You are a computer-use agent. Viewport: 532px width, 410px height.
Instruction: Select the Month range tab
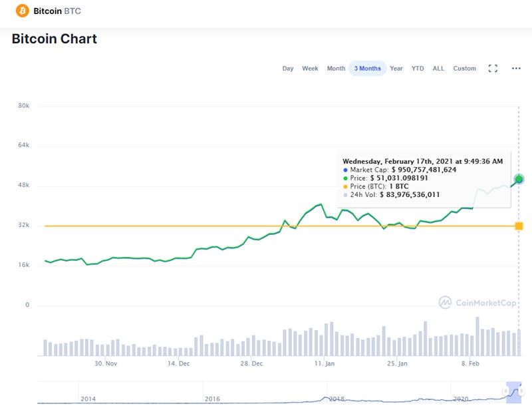click(336, 69)
